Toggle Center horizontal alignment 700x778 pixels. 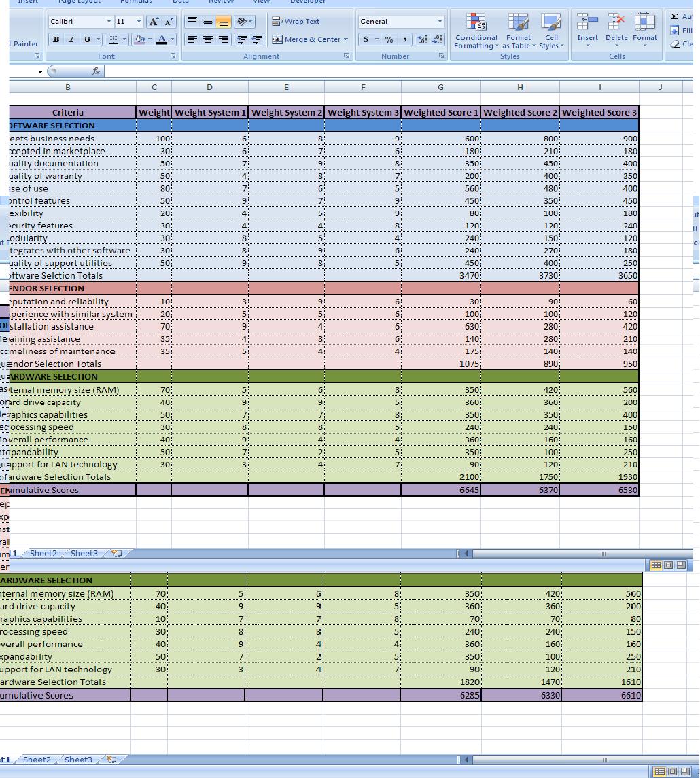pos(208,39)
